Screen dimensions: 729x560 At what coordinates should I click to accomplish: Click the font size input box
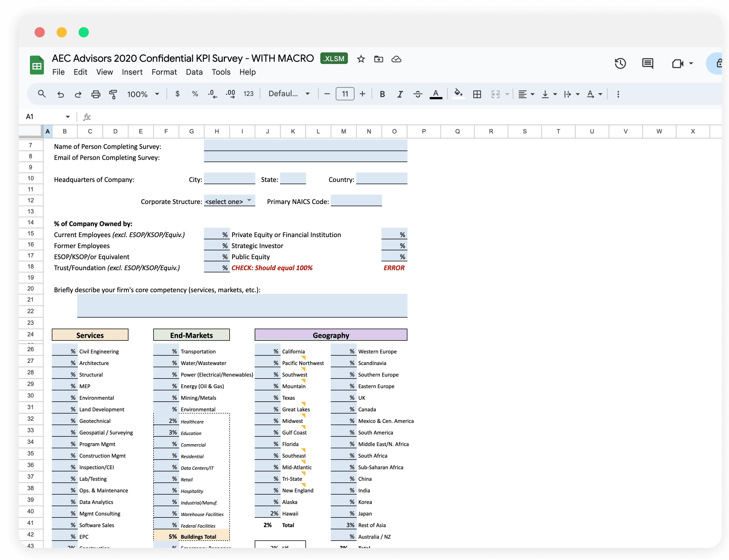(x=345, y=94)
